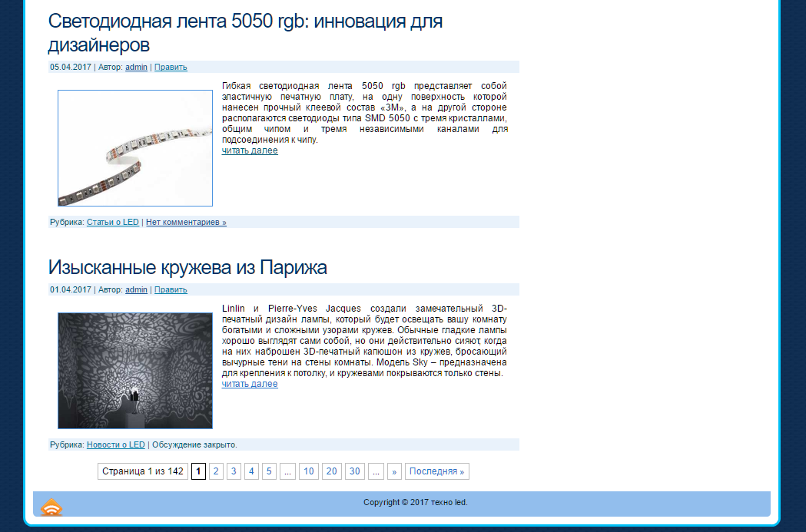Go to pagination page 4
806x532 pixels.
point(251,471)
